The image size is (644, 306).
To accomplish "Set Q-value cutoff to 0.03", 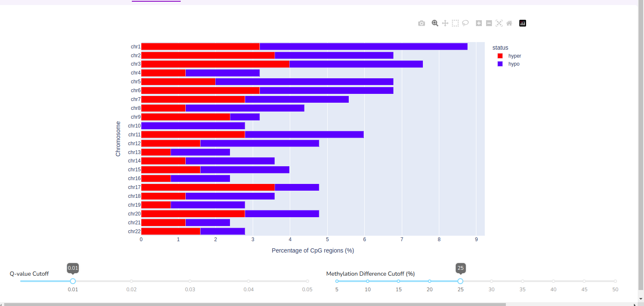I will point(190,281).
